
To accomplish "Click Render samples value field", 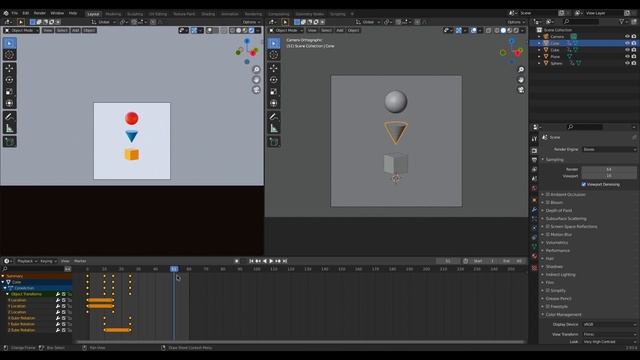I will 609,169.
